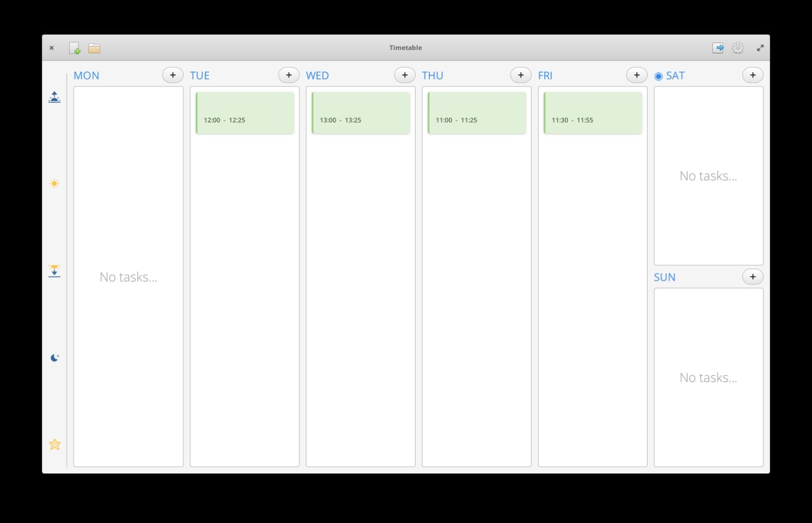Click the WED day header
Screen dimensions: 812x523
click(317, 76)
